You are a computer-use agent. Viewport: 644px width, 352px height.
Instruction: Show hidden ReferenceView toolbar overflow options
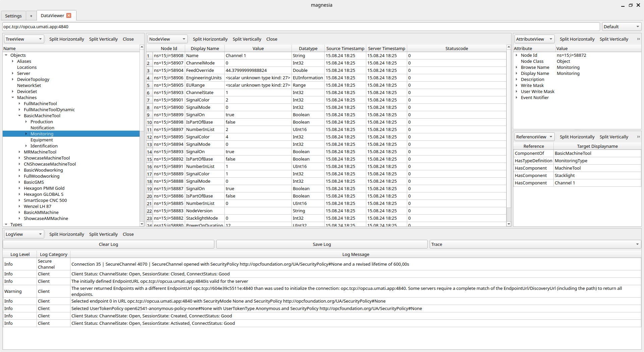click(x=638, y=137)
